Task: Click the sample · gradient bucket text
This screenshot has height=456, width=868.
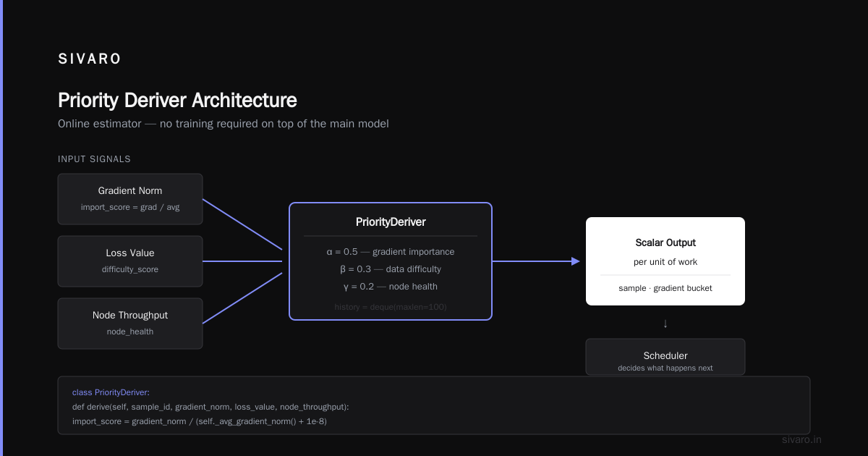Action: pyautogui.click(x=665, y=288)
